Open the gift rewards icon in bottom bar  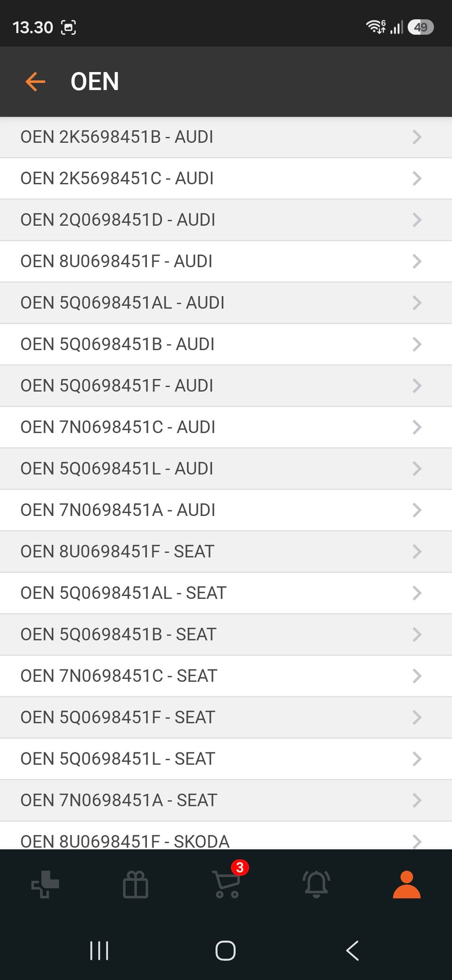pyautogui.click(x=136, y=884)
